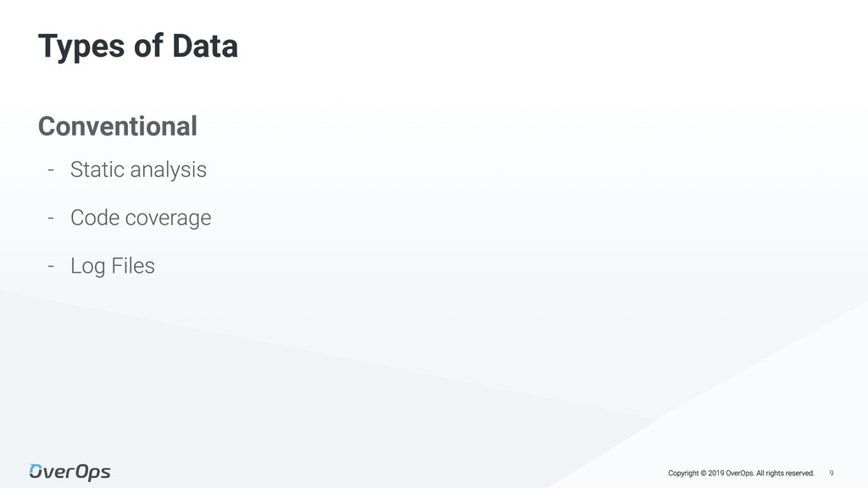
Task: Click the slide number 9
Action: (832, 473)
